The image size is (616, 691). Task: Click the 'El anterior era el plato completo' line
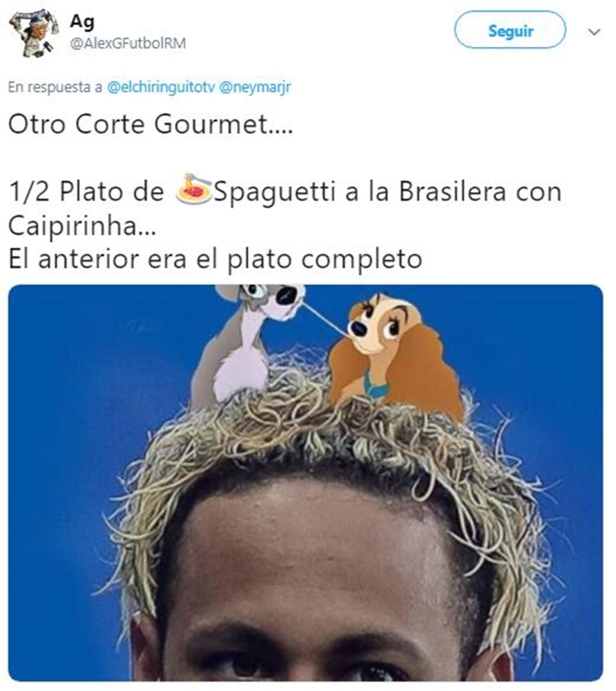[215, 259]
